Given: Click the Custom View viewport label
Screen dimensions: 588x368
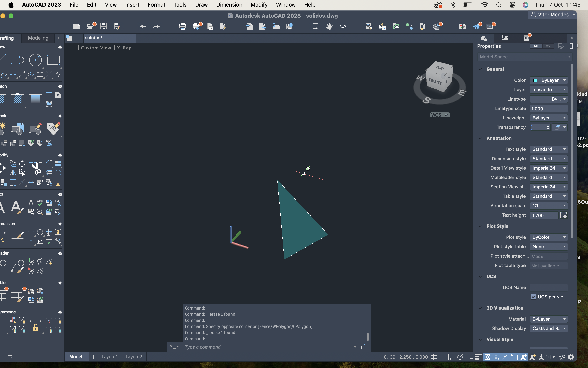Looking at the screenshot, I should pyautogui.click(x=96, y=48).
